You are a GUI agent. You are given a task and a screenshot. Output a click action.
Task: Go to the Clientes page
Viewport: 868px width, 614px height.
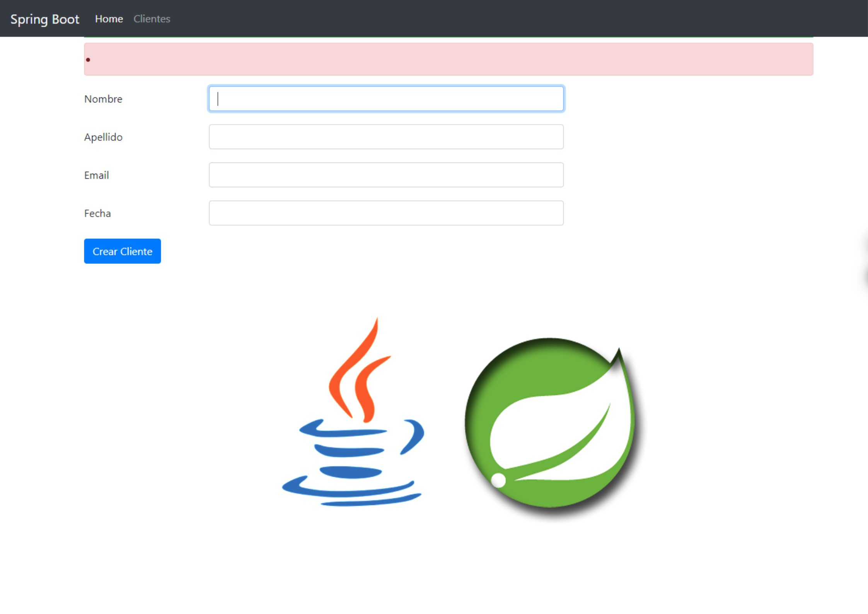[152, 19]
